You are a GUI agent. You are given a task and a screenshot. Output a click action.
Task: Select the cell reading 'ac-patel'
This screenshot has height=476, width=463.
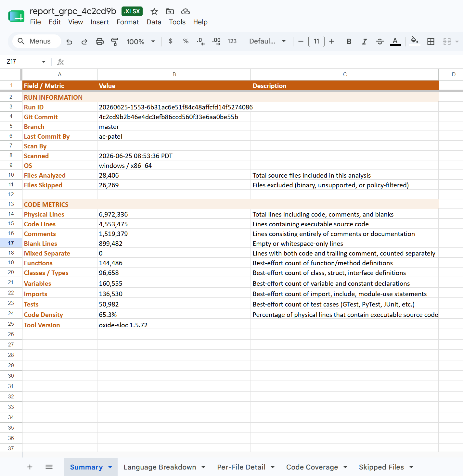[174, 136]
